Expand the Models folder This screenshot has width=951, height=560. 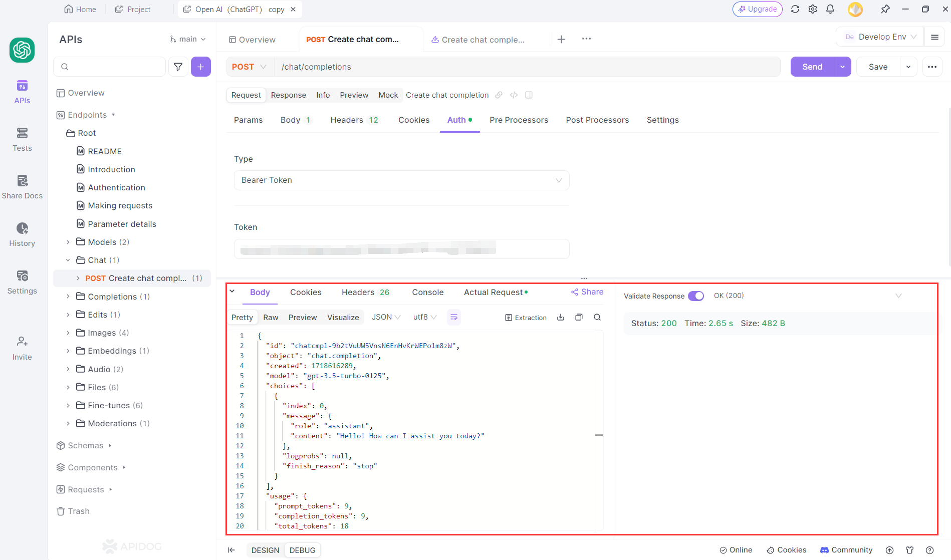pos(68,242)
